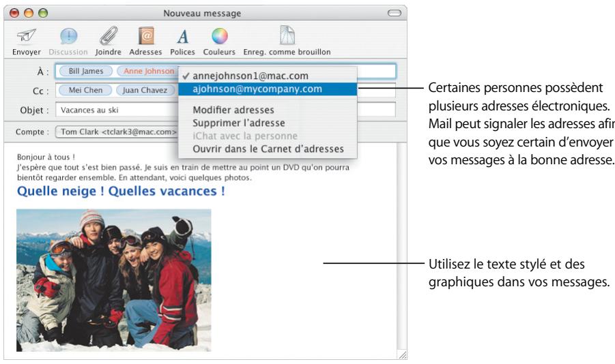Open the Polices fonts panel

182,36
